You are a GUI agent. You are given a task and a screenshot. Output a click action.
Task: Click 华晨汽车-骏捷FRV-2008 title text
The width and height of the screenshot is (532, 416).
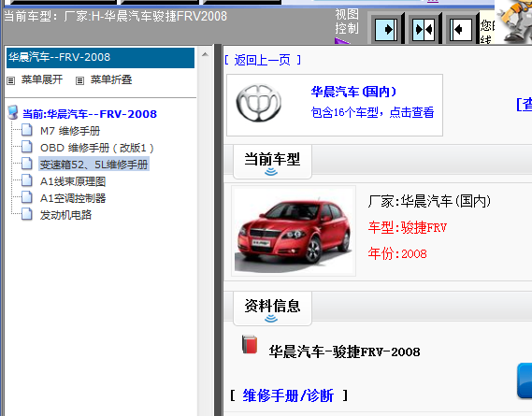pos(344,351)
